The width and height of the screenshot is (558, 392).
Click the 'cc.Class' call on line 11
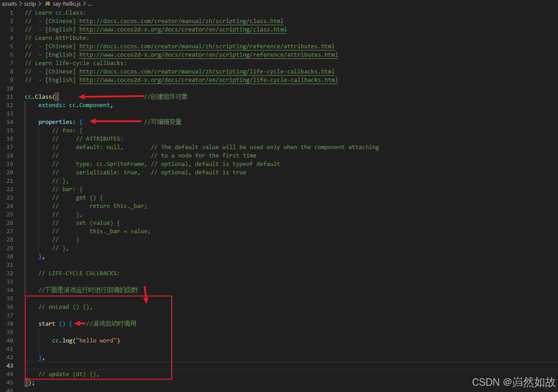(x=38, y=96)
